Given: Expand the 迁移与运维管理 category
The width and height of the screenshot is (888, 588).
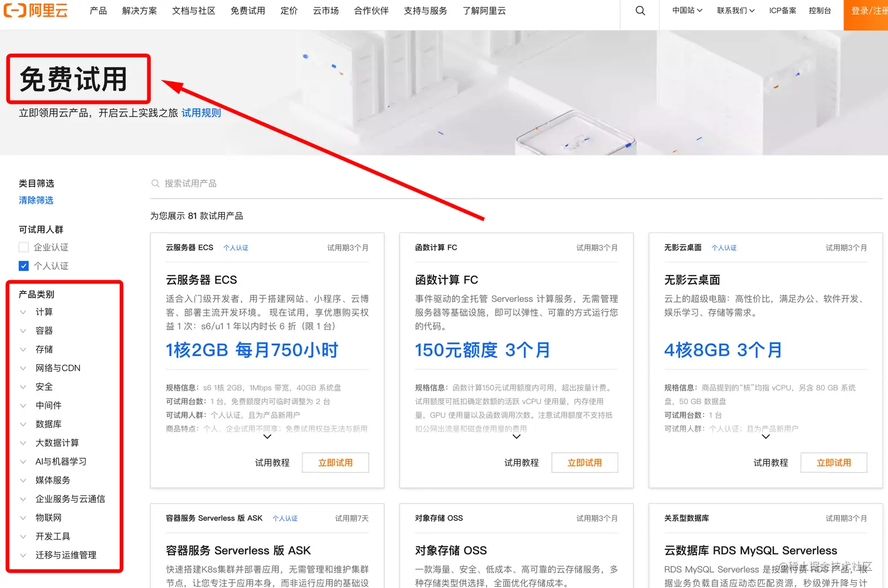Looking at the screenshot, I should 23,555.
